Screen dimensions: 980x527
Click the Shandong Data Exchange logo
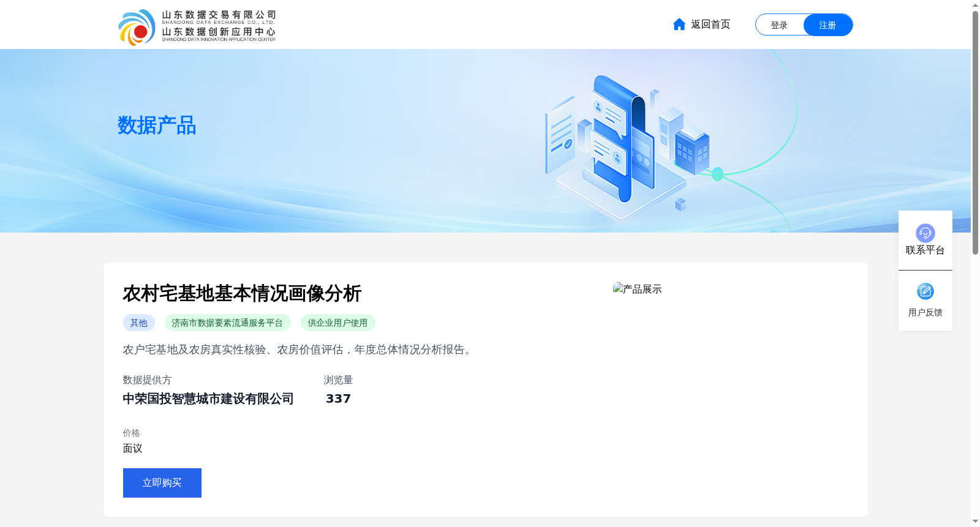197,27
